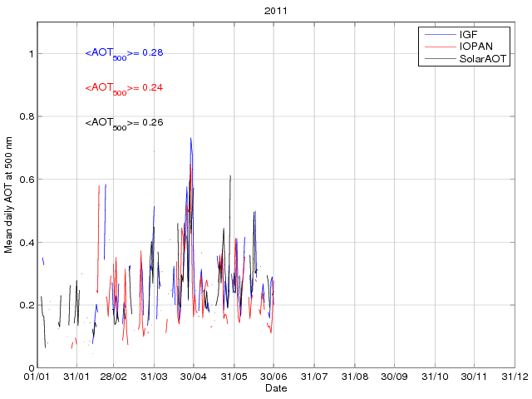Viewport: 532px width, 399px height.
Task: Select the 30/06 date tick label
Action: point(274,377)
